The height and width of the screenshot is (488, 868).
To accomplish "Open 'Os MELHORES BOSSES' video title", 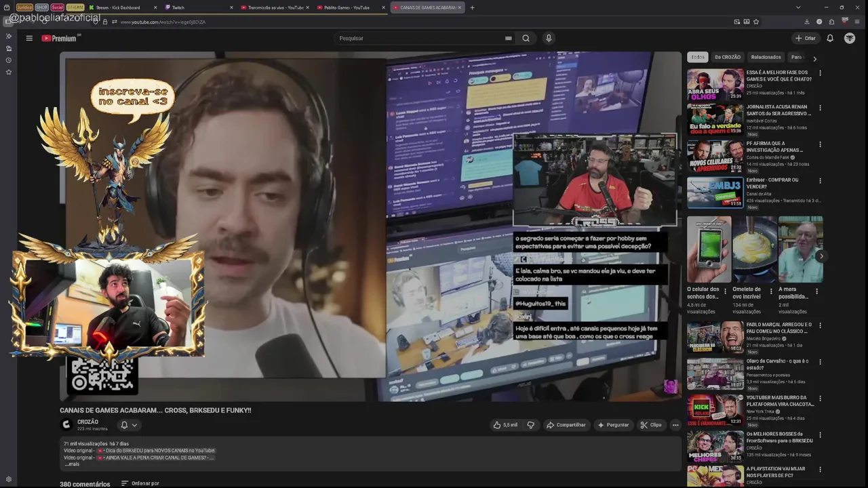I will pyautogui.click(x=780, y=437).
